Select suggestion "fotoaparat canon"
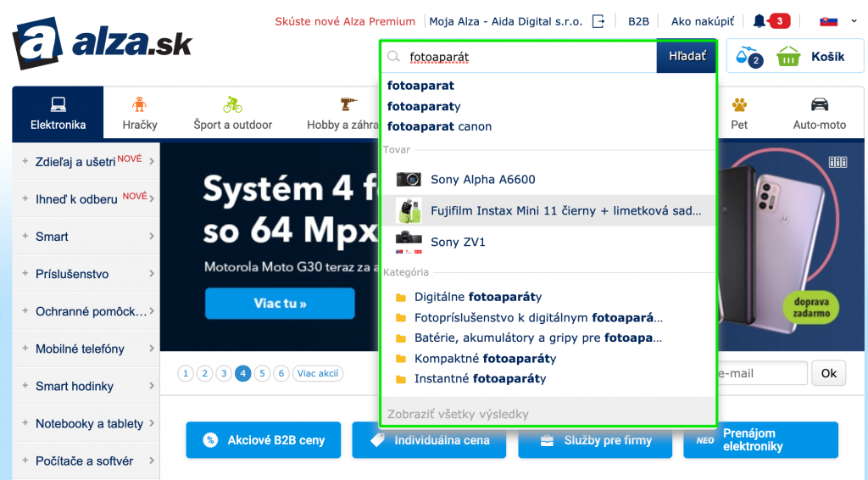This screenshot has height=480, width=868. 439,126
